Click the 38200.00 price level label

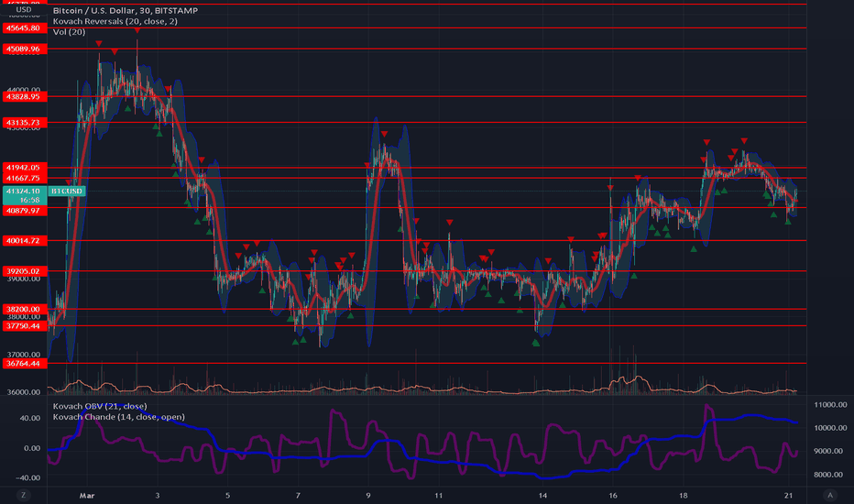(x=23, y=309)
